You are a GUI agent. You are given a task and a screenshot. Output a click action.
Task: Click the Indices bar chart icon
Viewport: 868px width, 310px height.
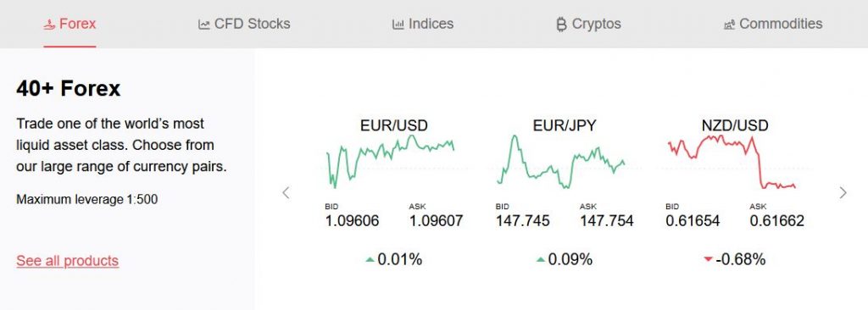point(398,25)
